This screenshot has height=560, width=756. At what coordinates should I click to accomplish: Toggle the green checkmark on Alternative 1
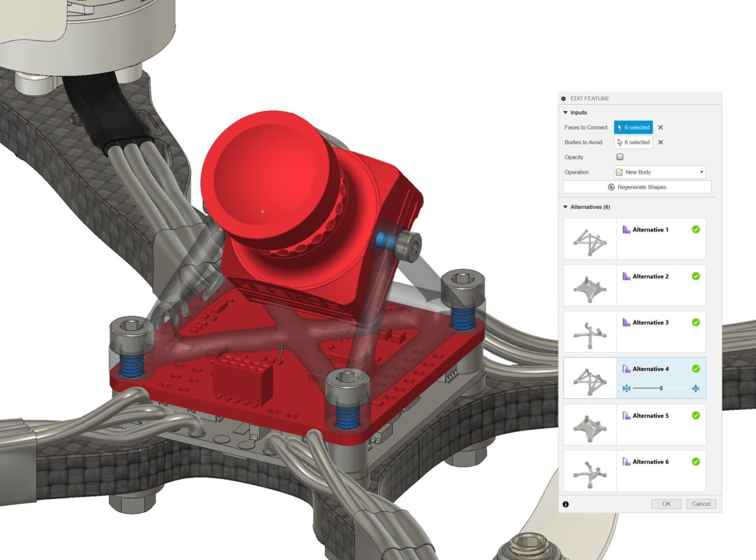695,230
